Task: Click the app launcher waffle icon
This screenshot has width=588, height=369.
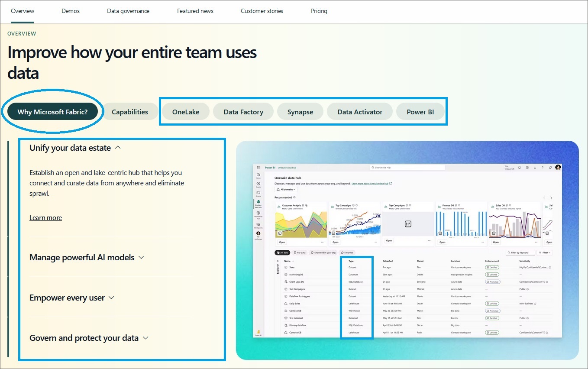Action: coord(258,168)
